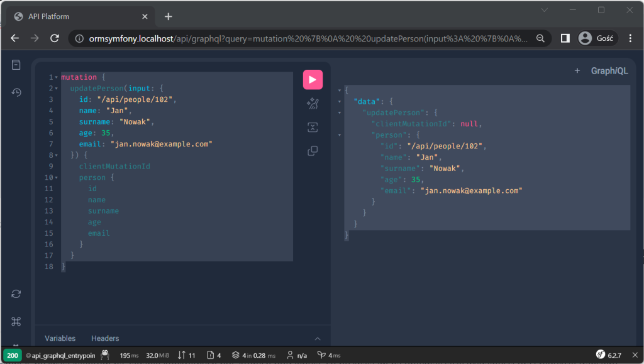Collapse the mutation block on line 1
The width and height of the screenshot is (644, 364).
click(56, 77)
